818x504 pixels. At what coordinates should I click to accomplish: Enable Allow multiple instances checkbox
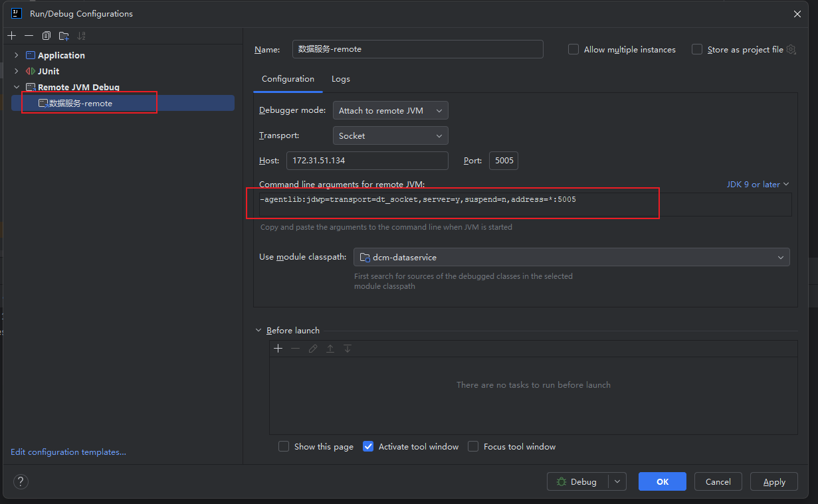pos(573,50)
